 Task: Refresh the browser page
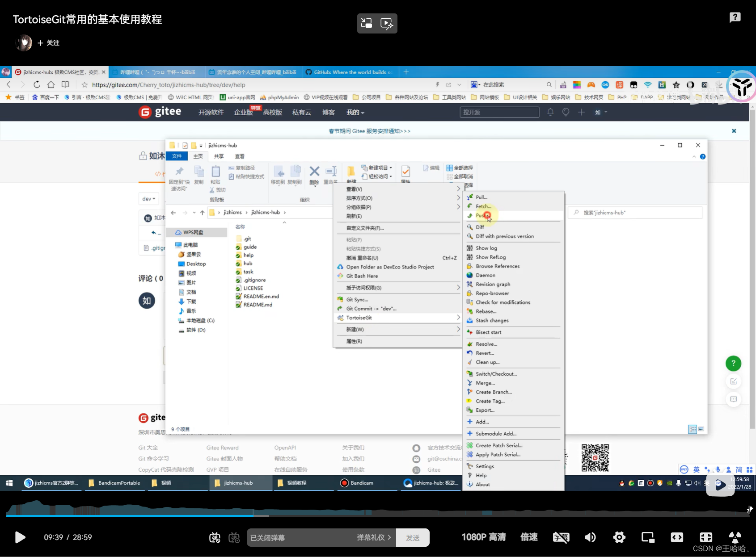[37, 84]
